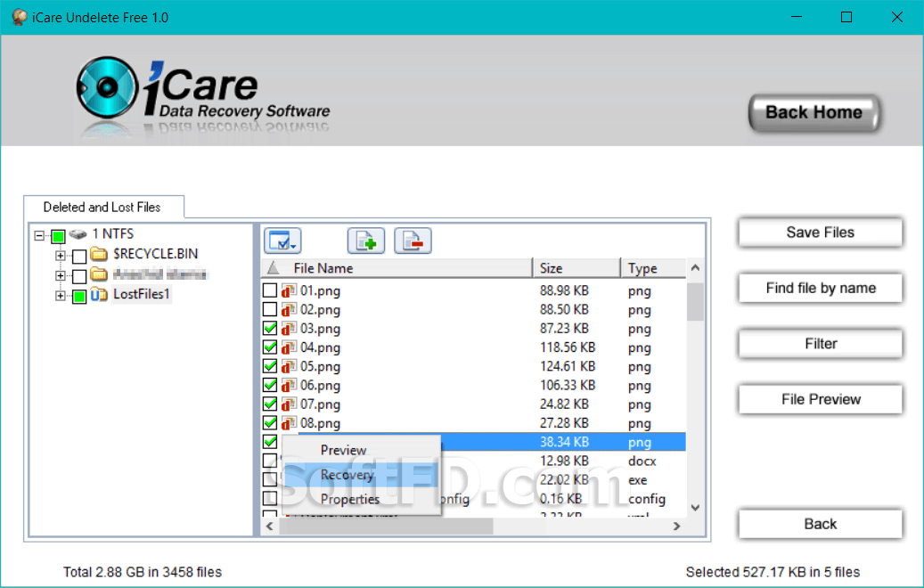Viewport: 924px width, 588px height.
Task: Uncheck the 07.png checkbox
Action: click(x=270, y=404)
